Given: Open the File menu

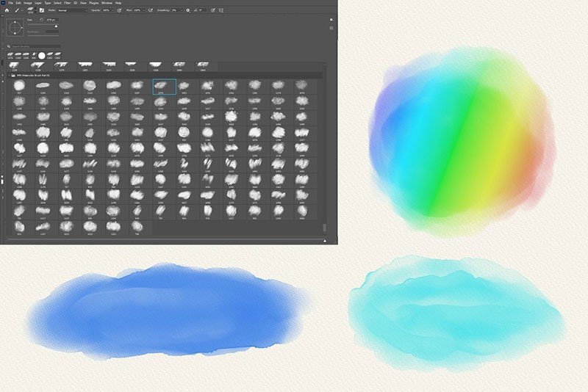Looking at the screenshot, I should point(10,3).
